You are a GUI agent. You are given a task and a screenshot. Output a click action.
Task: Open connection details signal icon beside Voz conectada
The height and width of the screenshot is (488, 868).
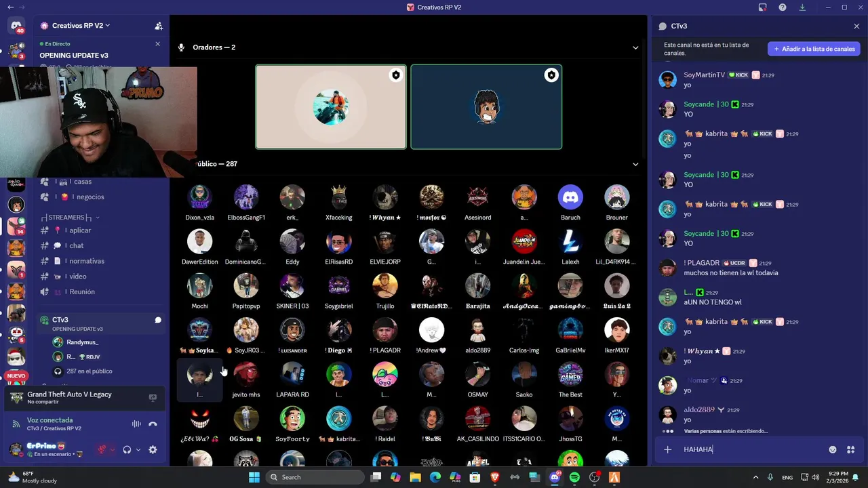16,424
